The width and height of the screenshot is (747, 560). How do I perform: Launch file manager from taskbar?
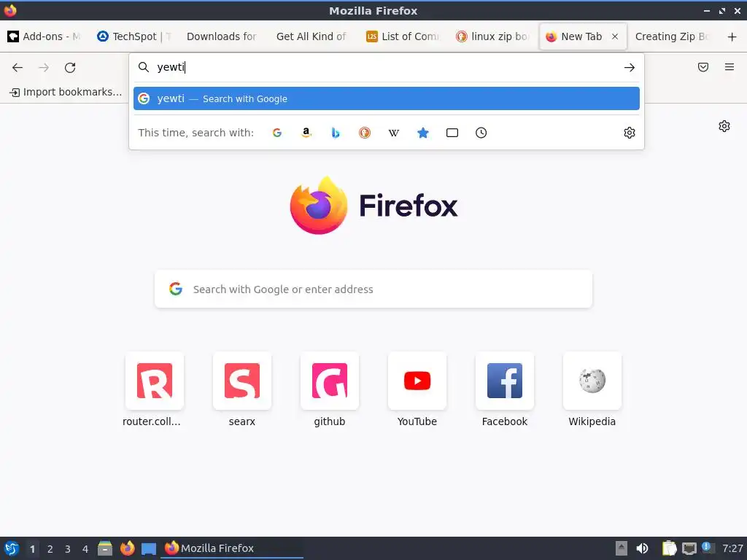105,548
